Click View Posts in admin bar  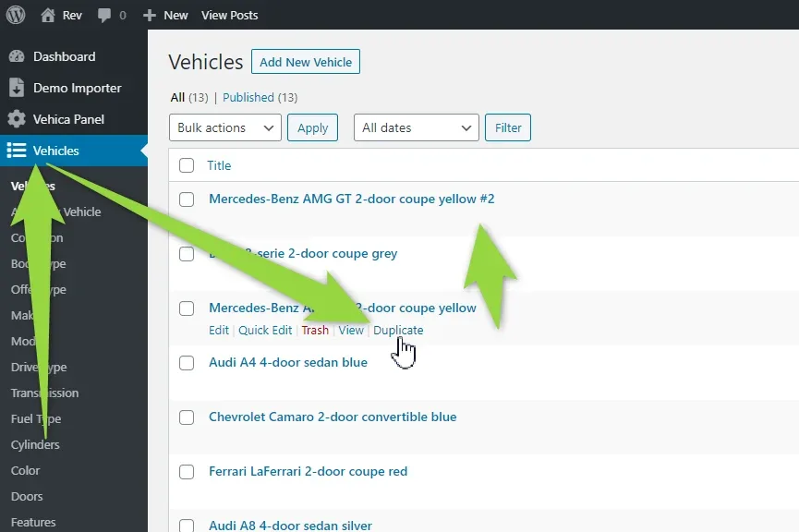pyautogui.click(x=230, y=16)
